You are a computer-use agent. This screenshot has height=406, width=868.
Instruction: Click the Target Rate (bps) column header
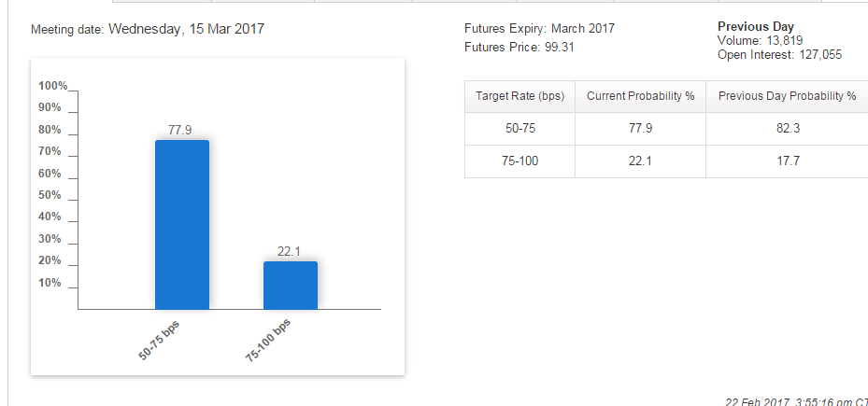point(519,96)
